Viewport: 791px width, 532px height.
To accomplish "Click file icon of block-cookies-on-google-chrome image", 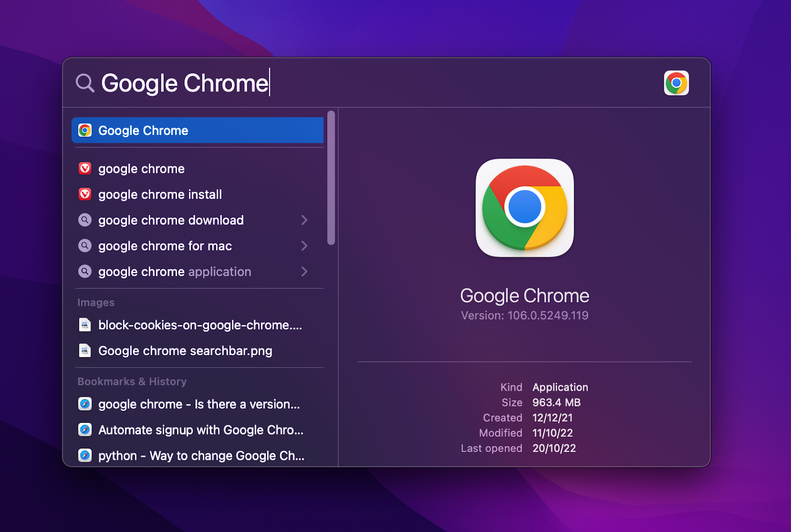I will pyautogui.click(x=85, y=325).
